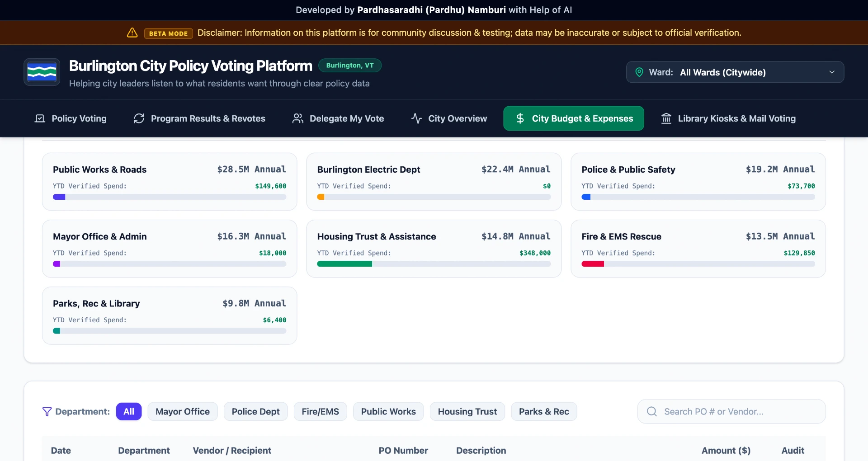Open the Ward selection dropdown

735,72
